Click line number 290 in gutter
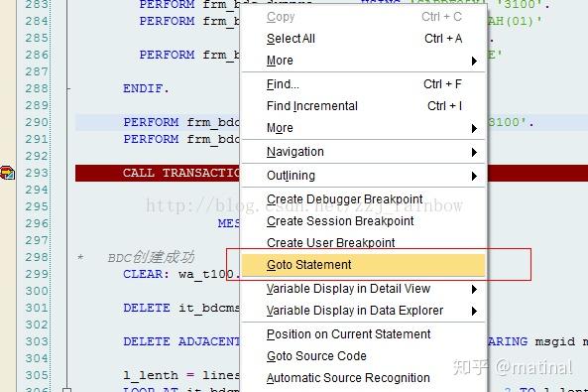Screen dimensions: 588x392 pyautogui.click(x=37, y=122)
